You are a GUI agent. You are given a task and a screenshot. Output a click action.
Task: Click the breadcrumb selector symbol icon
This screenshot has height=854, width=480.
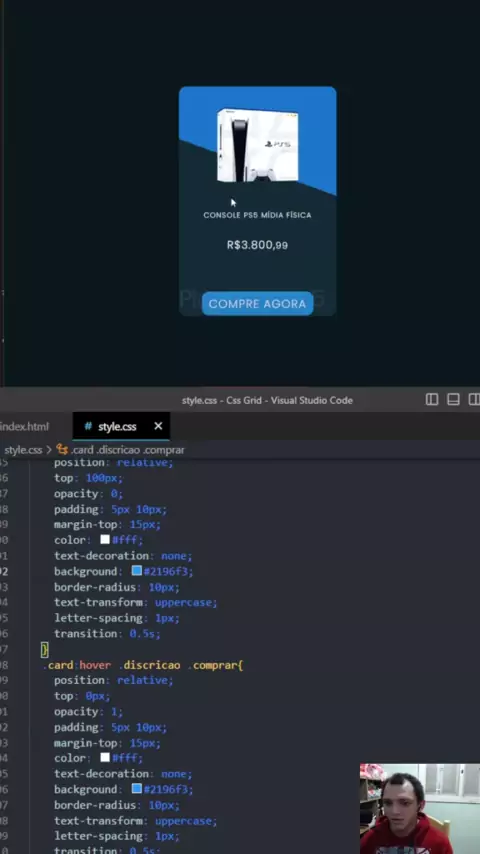(62, 450)
